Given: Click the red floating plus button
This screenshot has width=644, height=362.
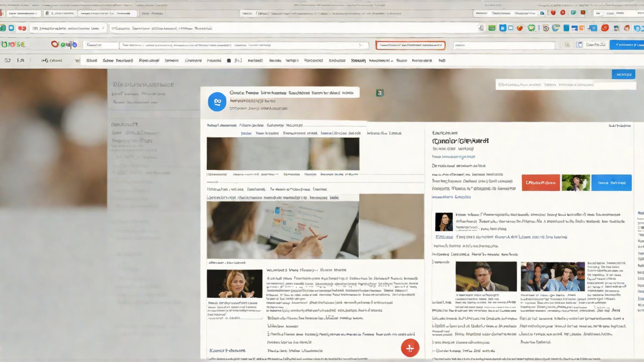Looking at the screenshot, I should pyautogui.click(x=410, y=348).
